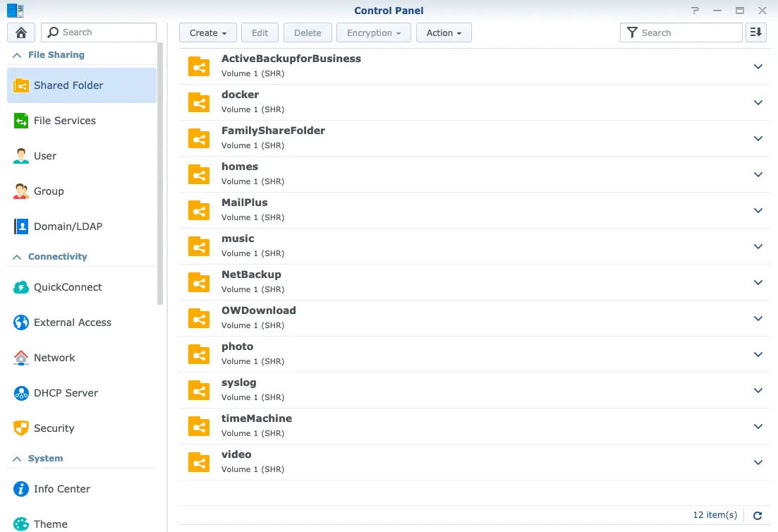This screenshot has width=778, height=532.
Task: Click the sort order icon button
Action: [756, 32]
